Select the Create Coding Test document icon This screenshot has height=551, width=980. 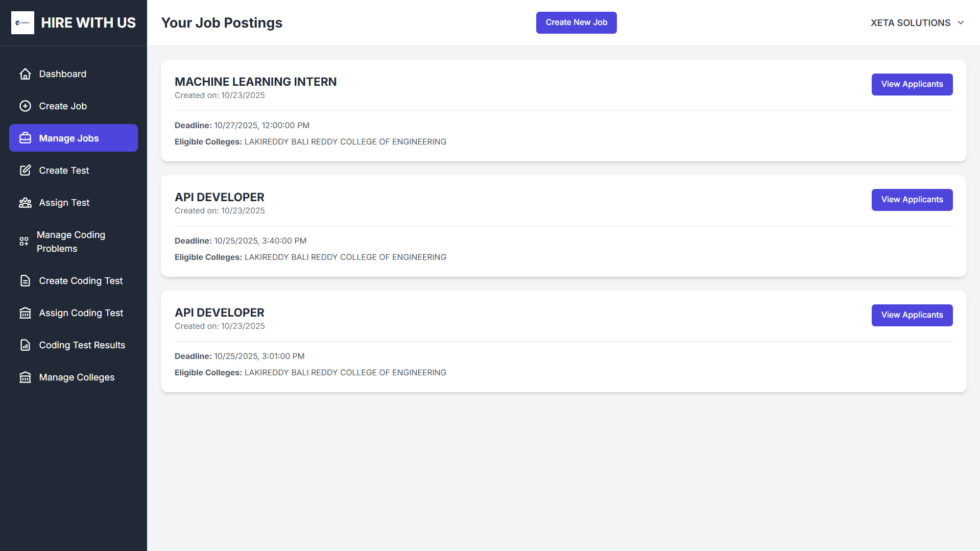(x=26, y=280)
